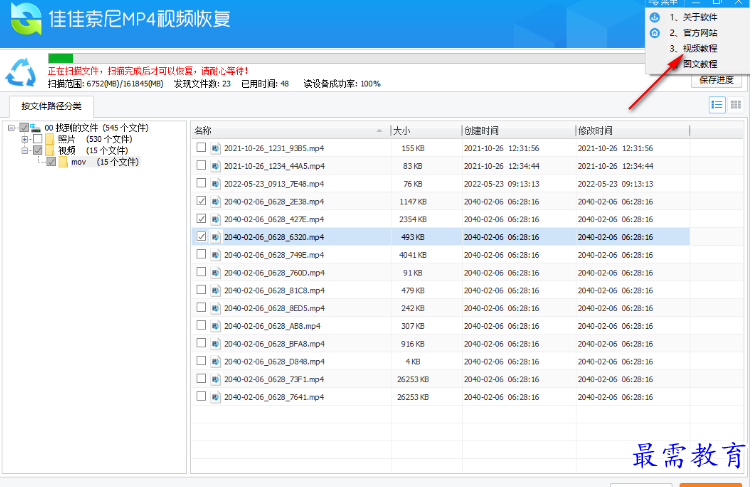Screen dimensions: 754x487
Task: Click file icon of 2040-02-06_0628_6320.mp4
Action: 215,237
